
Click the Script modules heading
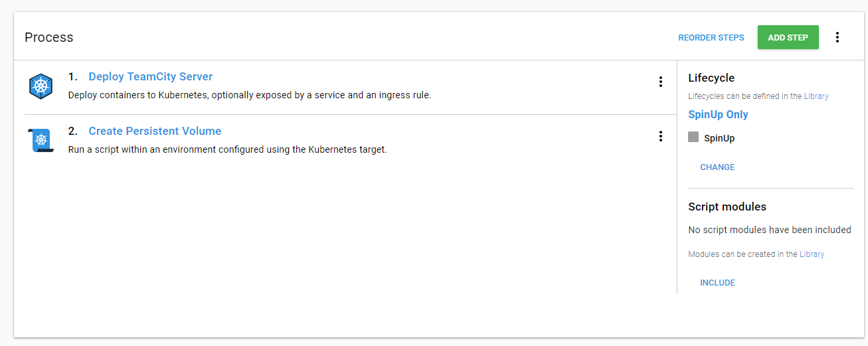pos(727,207)
